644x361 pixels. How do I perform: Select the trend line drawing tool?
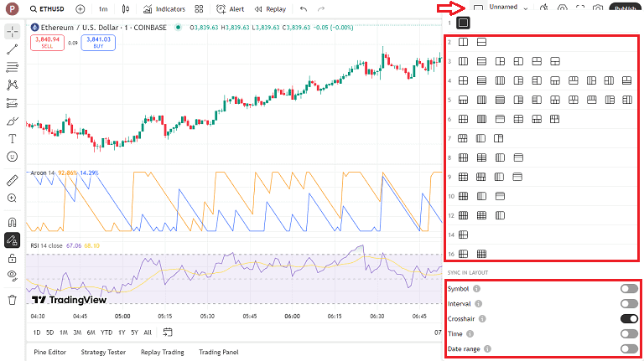(12, 49)
